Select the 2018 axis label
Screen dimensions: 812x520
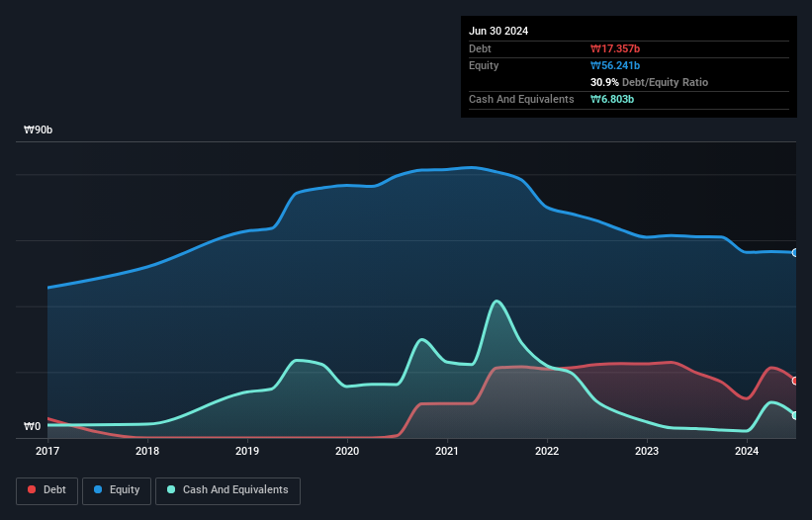pos(147,451)
